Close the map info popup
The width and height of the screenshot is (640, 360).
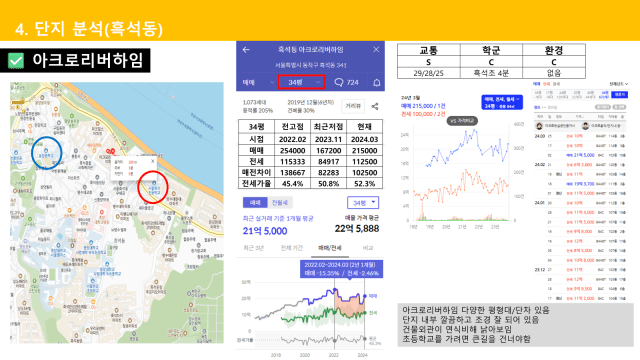tap(153, 161)
